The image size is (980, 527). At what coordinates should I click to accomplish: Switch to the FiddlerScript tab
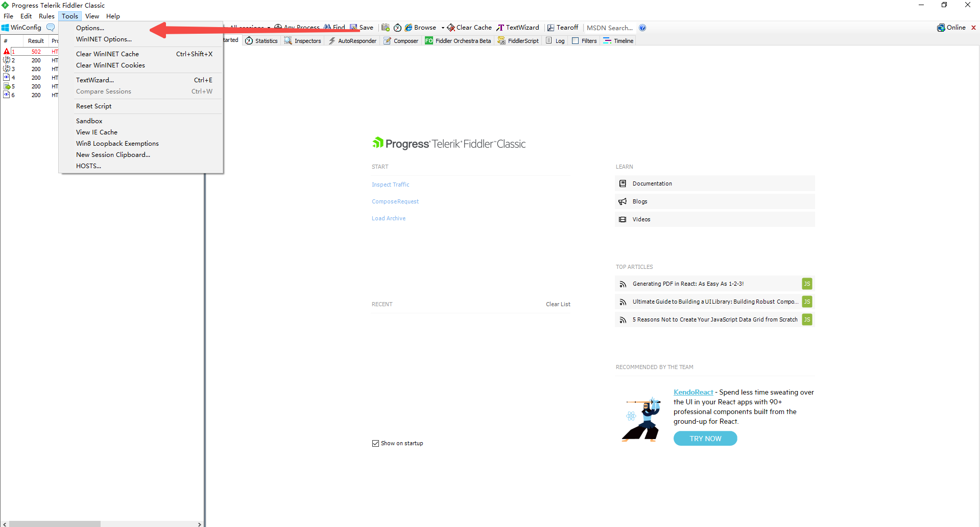tap(518, 41)
